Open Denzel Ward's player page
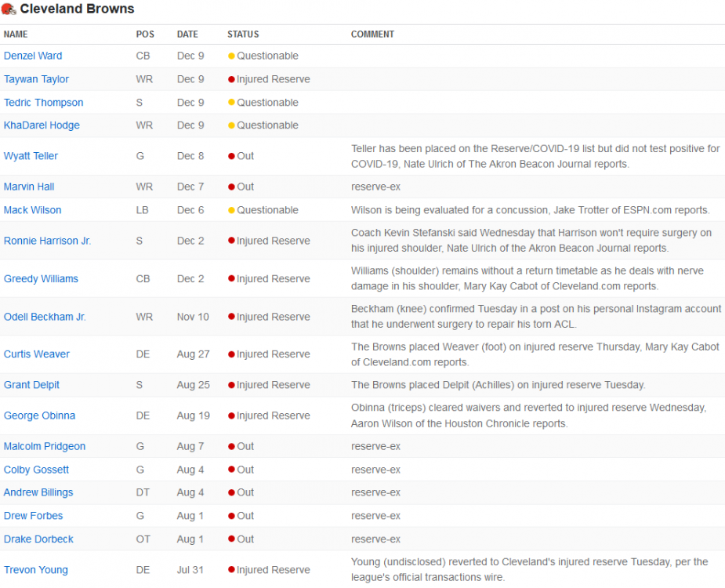This screenshot has height=588, width=725. 33,56
